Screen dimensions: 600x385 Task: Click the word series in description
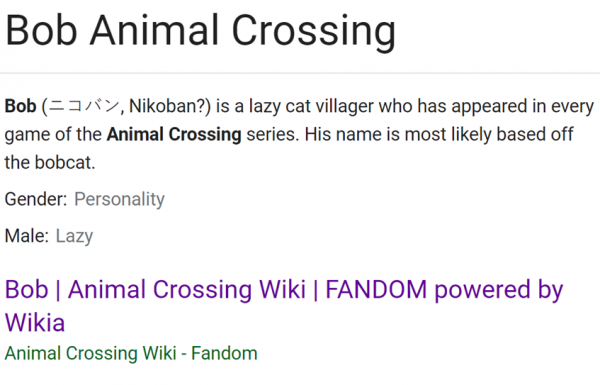click(272, 135)
